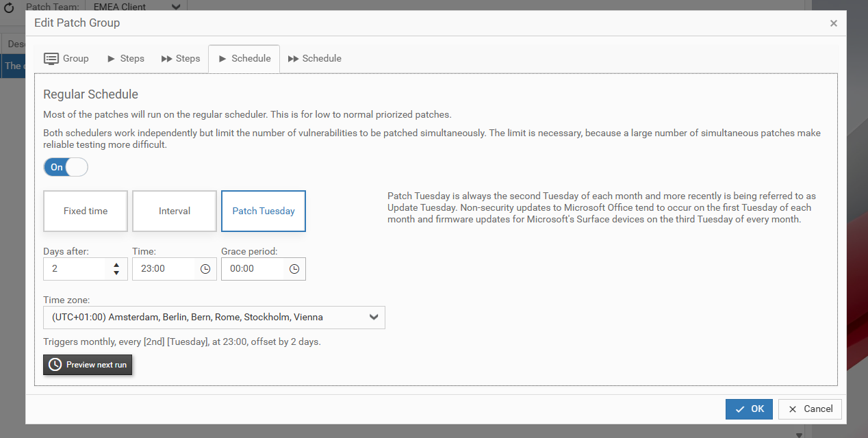This screenshot has width=868, height=438.
Task: Select the Patch Tuesday schedule option
Action: [264, 211]
